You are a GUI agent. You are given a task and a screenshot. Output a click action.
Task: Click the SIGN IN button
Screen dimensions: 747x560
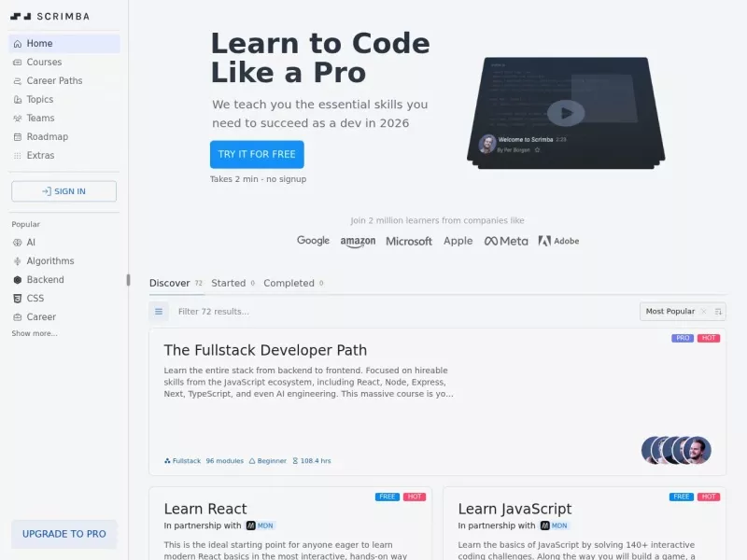point(63,191)
